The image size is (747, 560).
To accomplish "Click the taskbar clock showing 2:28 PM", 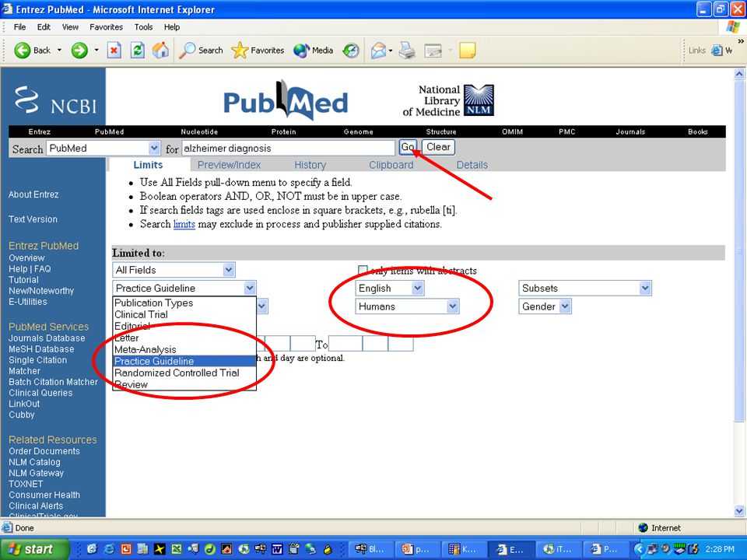I will coord(720,549).
